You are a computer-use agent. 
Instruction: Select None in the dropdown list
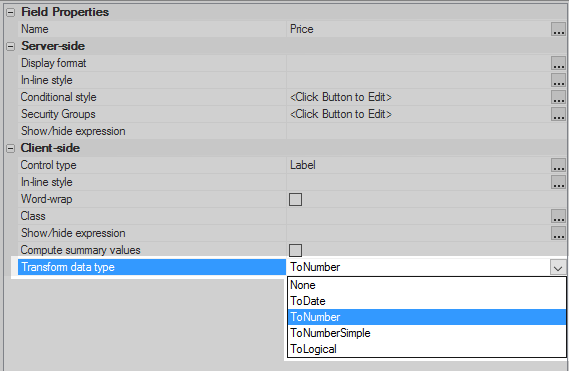[427, 285]
